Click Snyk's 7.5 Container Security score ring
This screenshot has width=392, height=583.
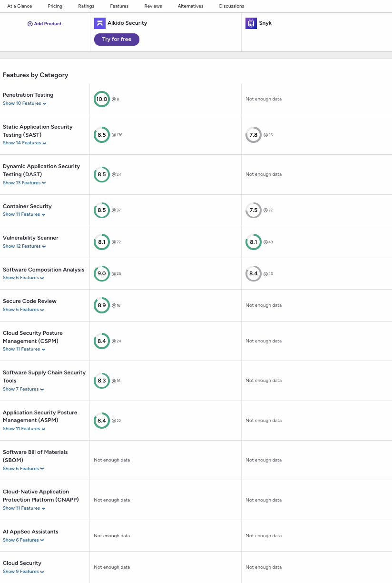(254, 210)
